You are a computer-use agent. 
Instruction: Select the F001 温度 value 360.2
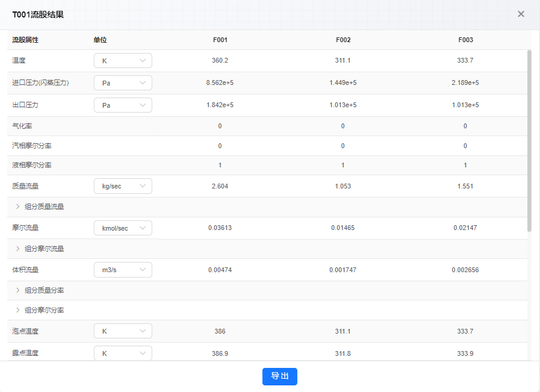click(x=220, y=60)
